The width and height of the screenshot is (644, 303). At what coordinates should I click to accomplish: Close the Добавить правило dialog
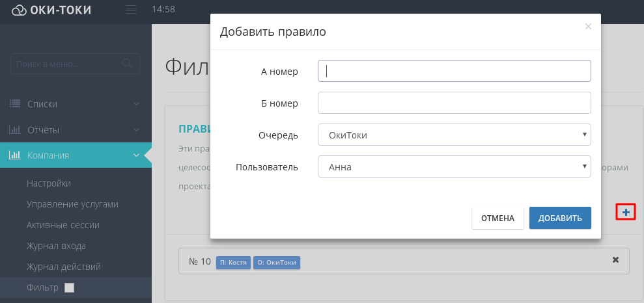click(x=588, y=27)
